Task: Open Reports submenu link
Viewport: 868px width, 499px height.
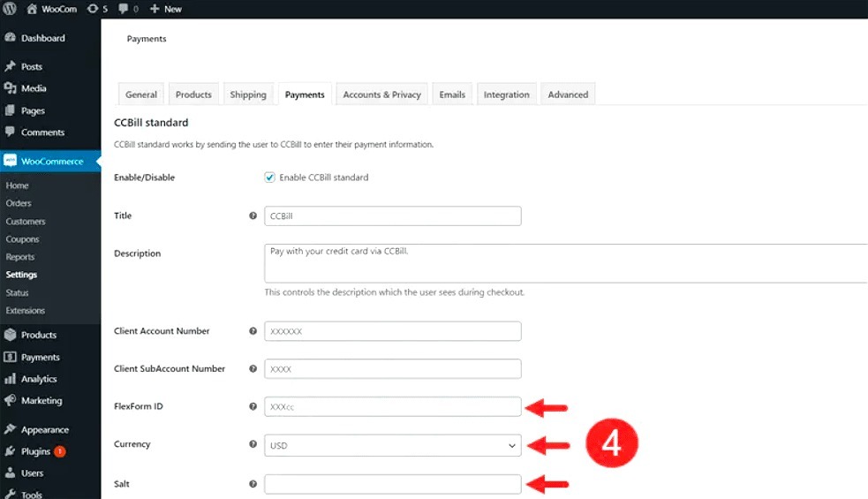Action: pos(20,257)
